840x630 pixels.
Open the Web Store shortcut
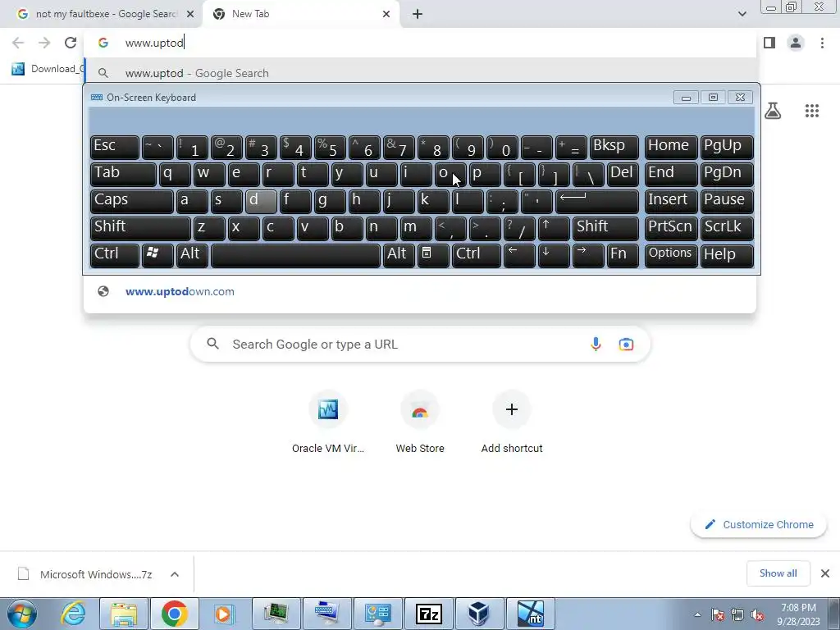420,422
